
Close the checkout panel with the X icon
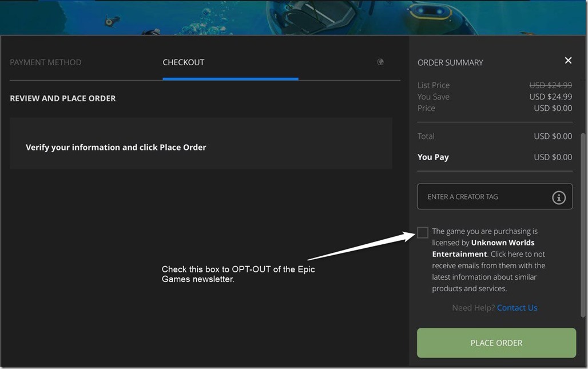click(568, 61)
